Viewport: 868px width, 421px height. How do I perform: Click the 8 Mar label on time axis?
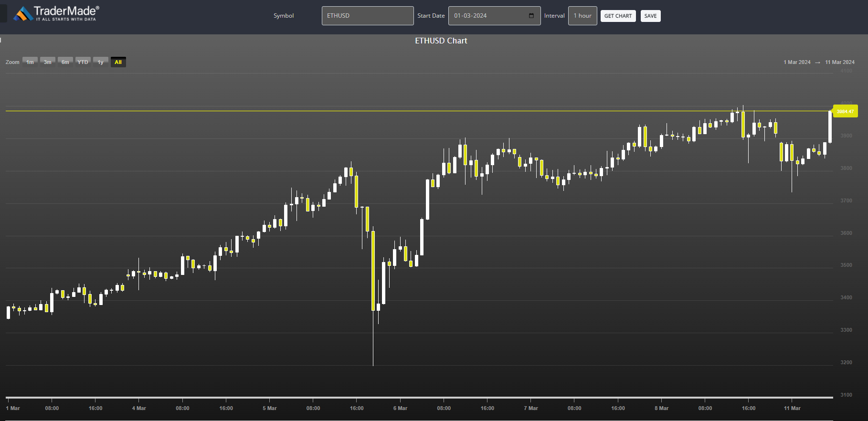coord(662,408)
